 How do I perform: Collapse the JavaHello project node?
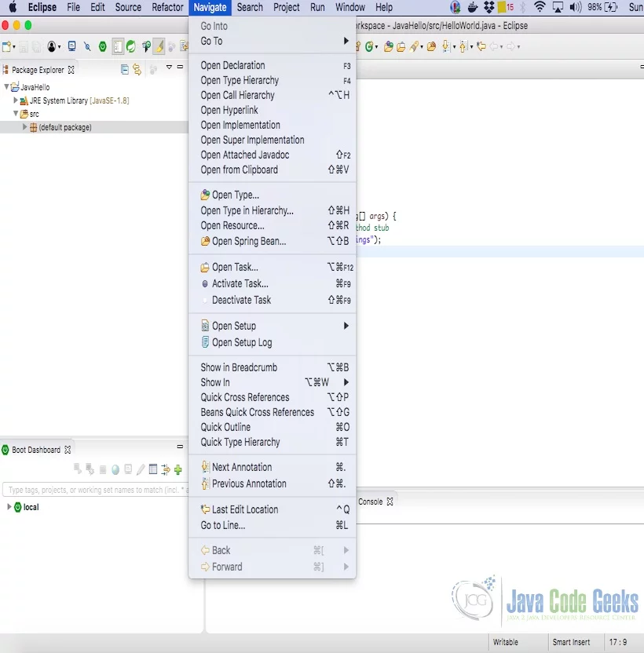click(6, 86)
